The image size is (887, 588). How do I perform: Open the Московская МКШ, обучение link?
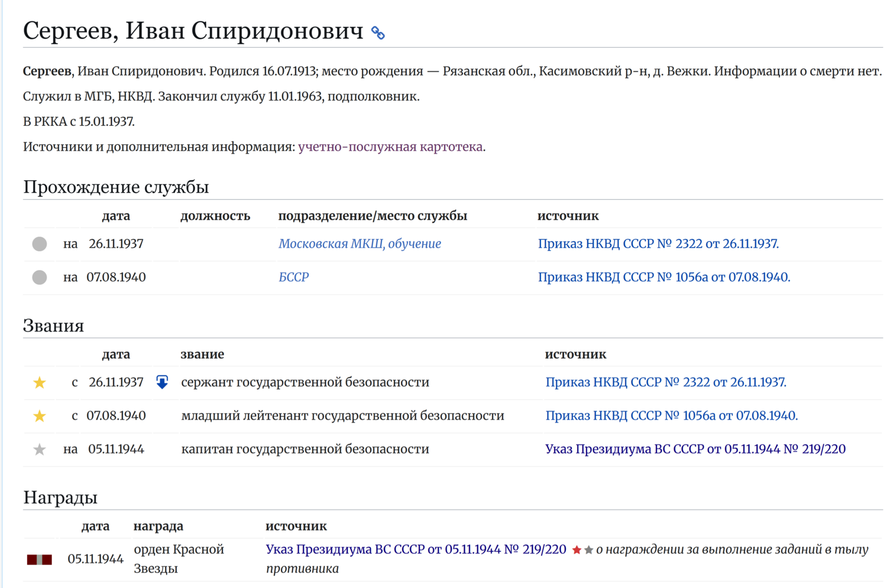[x=360, y=243]
